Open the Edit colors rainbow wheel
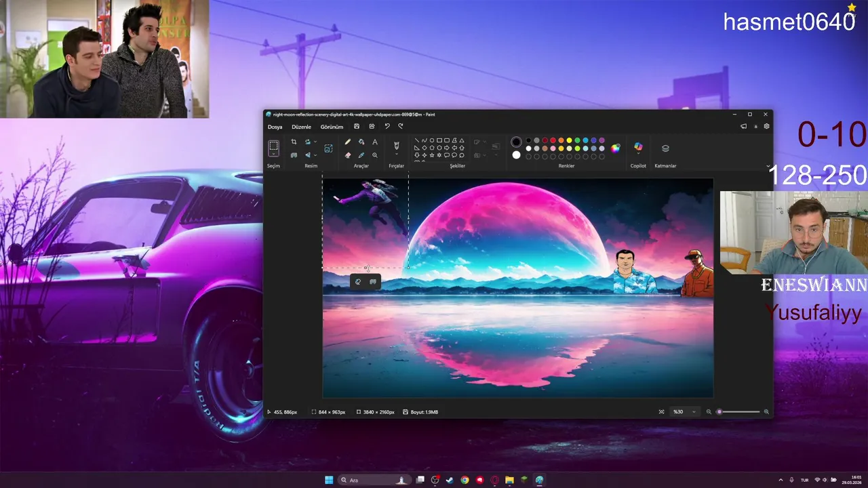This screenshot has height=488, width=868. coord(615,148)
